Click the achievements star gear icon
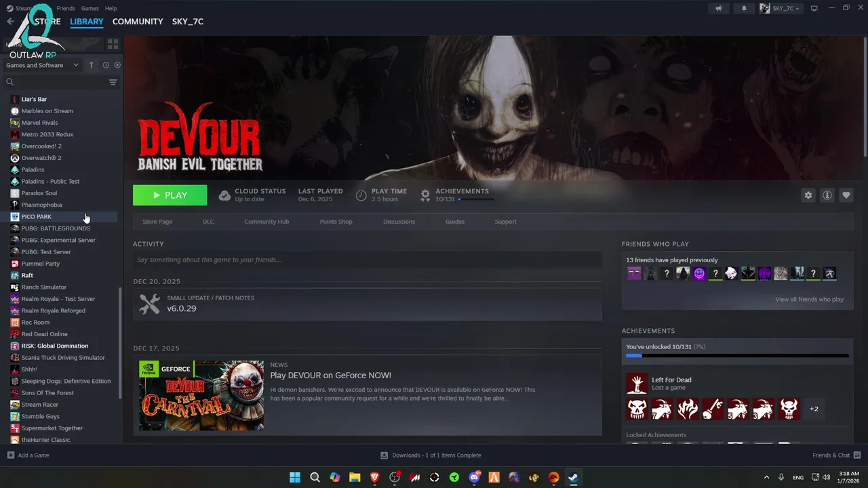The image size is (868, 488). click(425, 195)
